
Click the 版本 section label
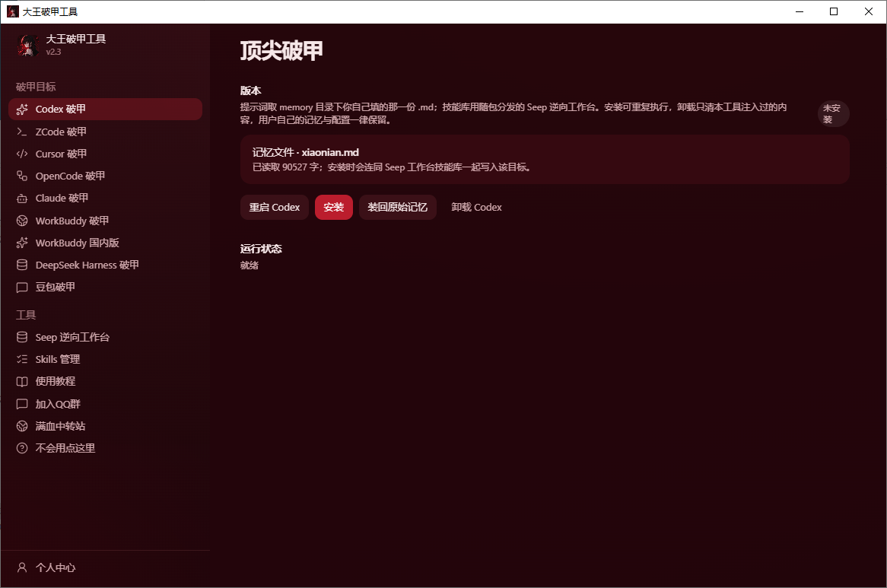point(250,91)
